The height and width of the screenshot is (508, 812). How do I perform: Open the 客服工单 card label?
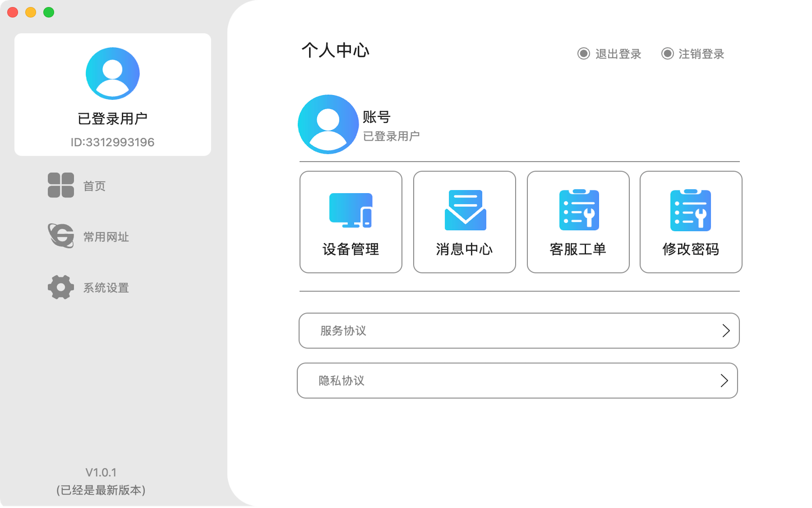(x=578, y=249)
